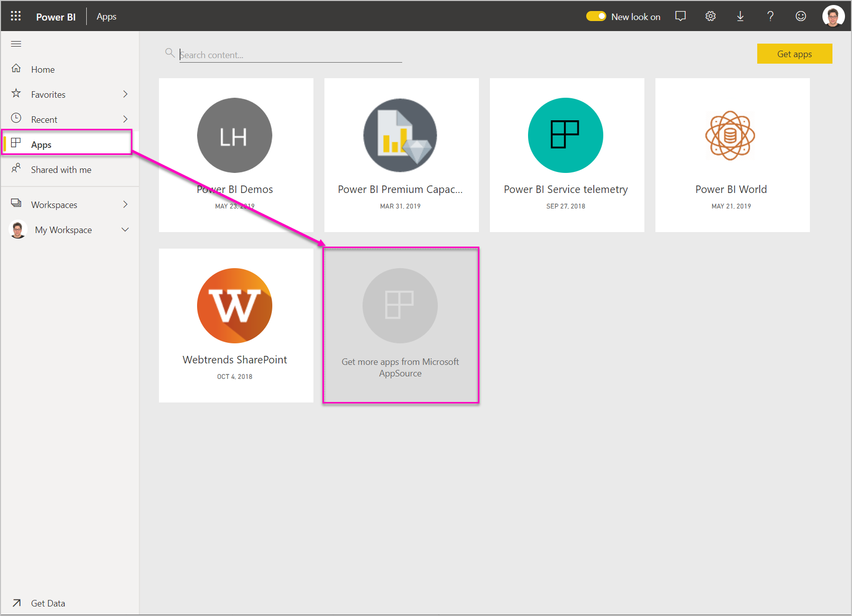Click the search magnifier icon

pyautogui.click(x=170, y=53)
